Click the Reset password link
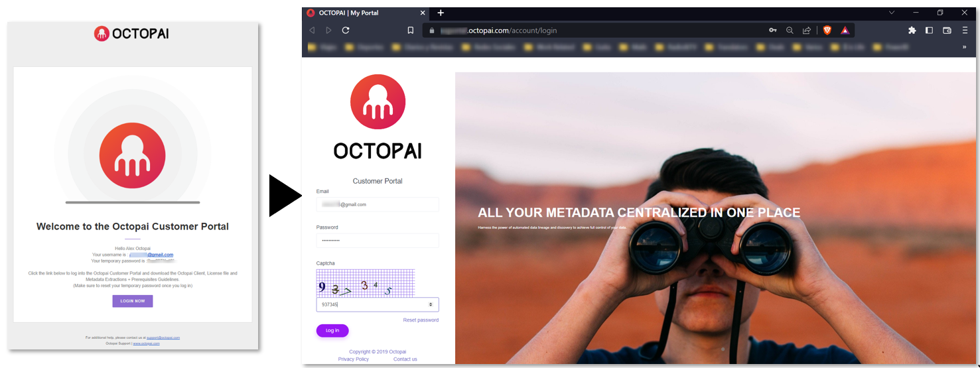Viewport: 980px width, 368px height. 421,320
